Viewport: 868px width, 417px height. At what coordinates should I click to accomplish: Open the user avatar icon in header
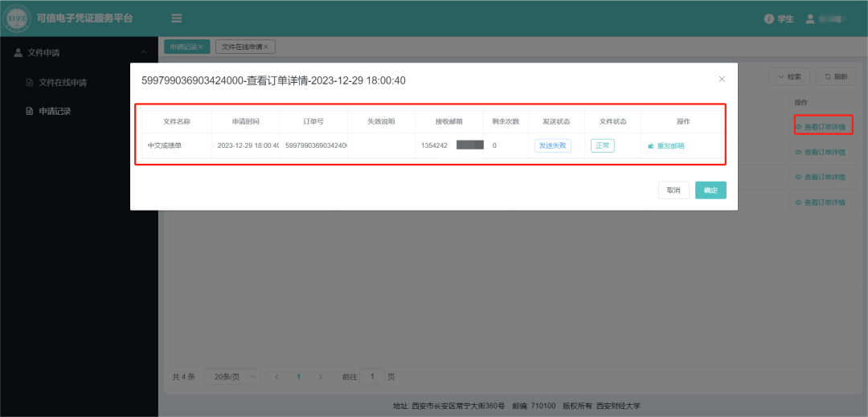click(810, 18)
